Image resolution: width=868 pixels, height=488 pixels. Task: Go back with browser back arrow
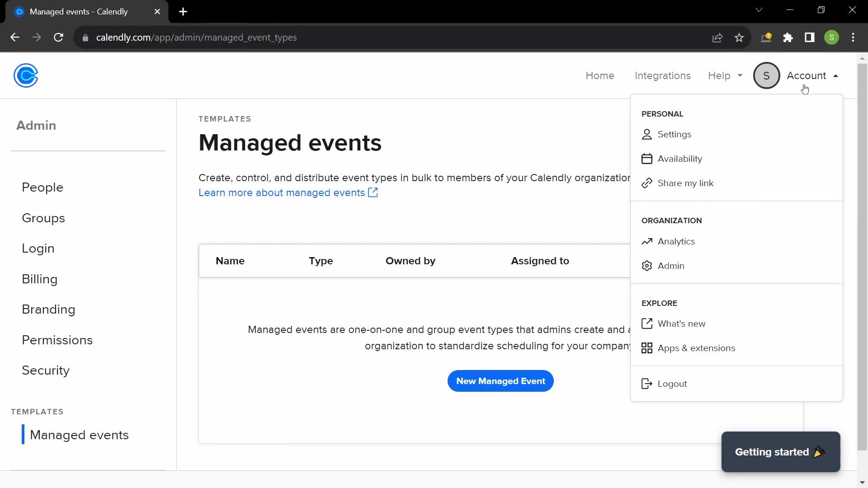click(15, 38)
